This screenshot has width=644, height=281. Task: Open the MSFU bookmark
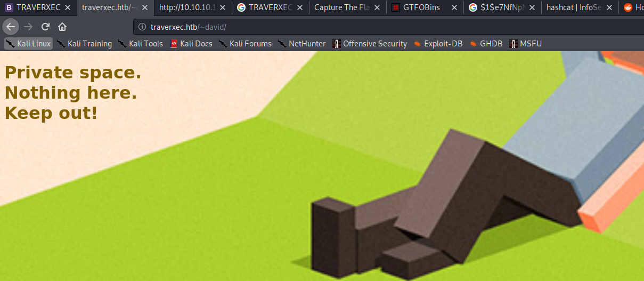point(525,44)
